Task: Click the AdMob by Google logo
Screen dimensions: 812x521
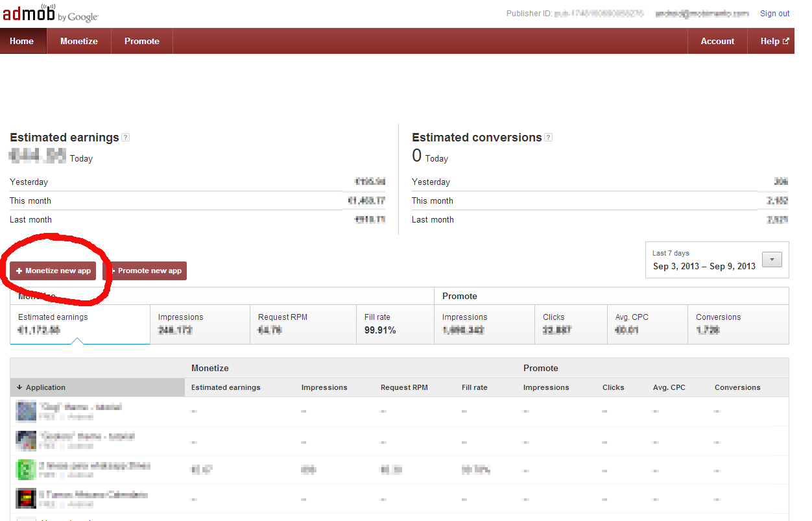Action: click(51, 14)
